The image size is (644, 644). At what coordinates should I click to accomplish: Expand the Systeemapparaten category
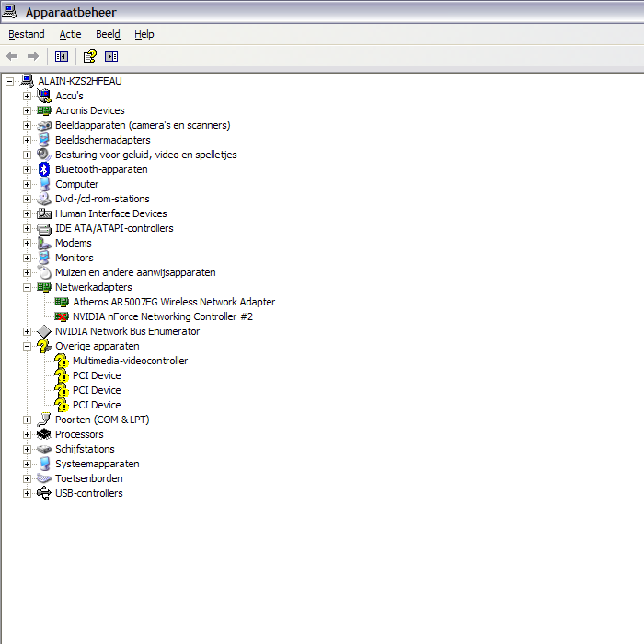click(x=27, y=464)
